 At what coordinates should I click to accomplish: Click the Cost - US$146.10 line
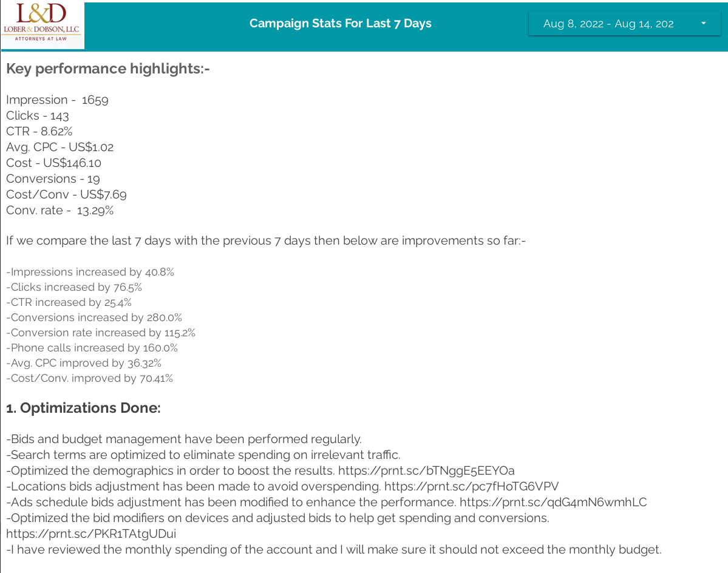click(x=53, y=163)
